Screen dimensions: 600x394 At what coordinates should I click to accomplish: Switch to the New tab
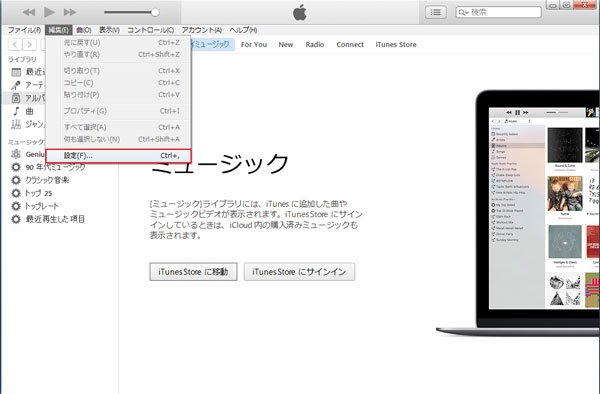pos(285,44)
